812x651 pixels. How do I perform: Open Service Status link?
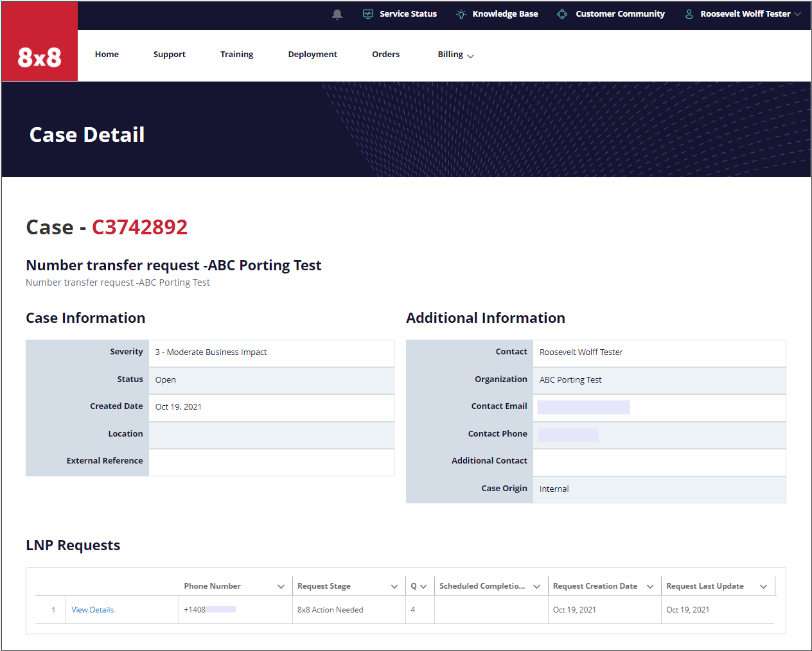pyautogui.click(x=408, y=13)
